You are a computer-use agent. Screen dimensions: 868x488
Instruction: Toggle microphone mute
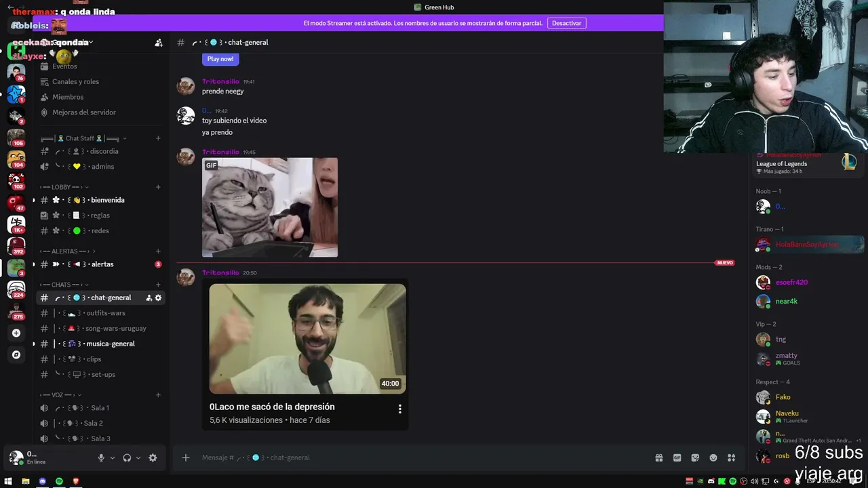click(x=101, y=457)
